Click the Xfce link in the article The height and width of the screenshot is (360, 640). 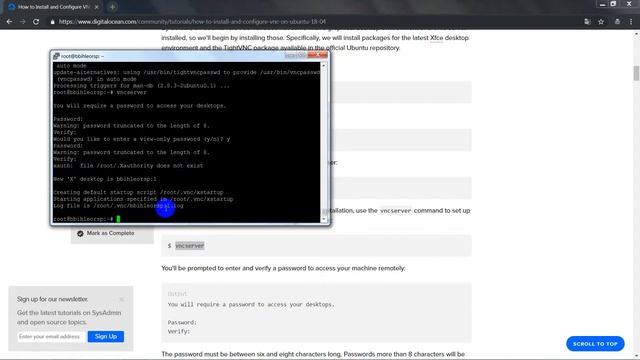(x=436, y=38)
